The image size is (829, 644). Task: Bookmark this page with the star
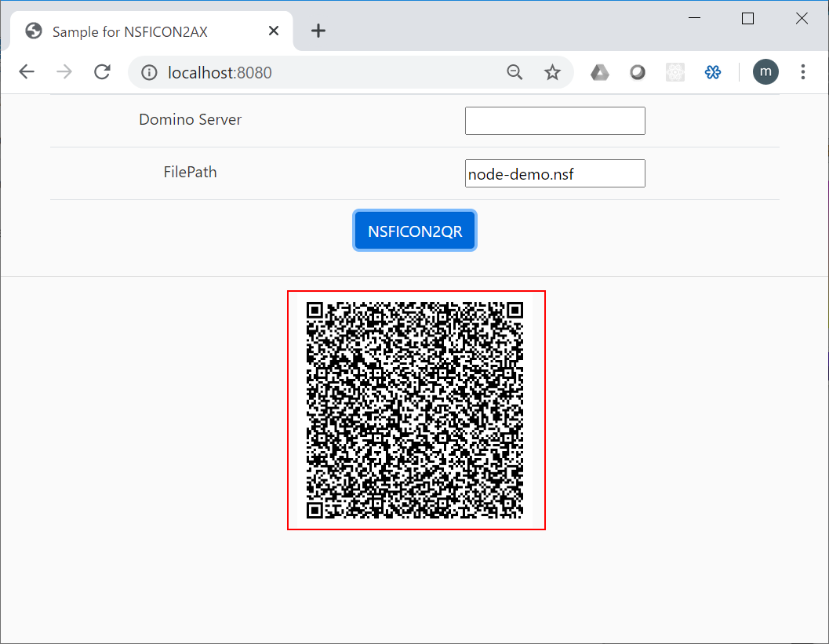pyautogui.click(x=552, y=72)
